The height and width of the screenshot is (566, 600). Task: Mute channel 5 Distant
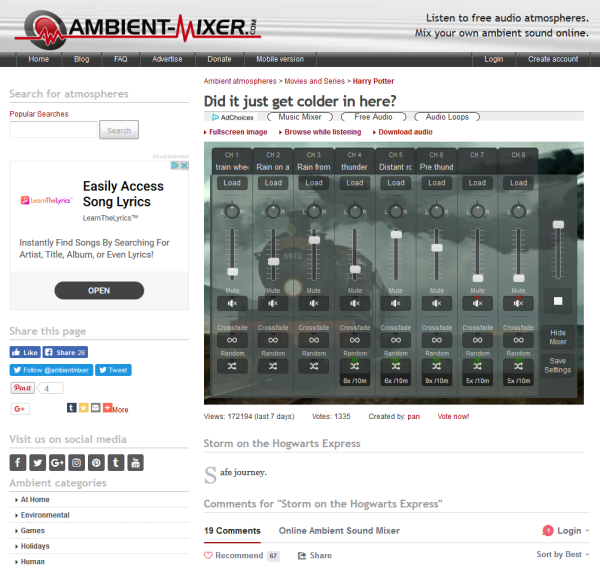coord(396,303)
